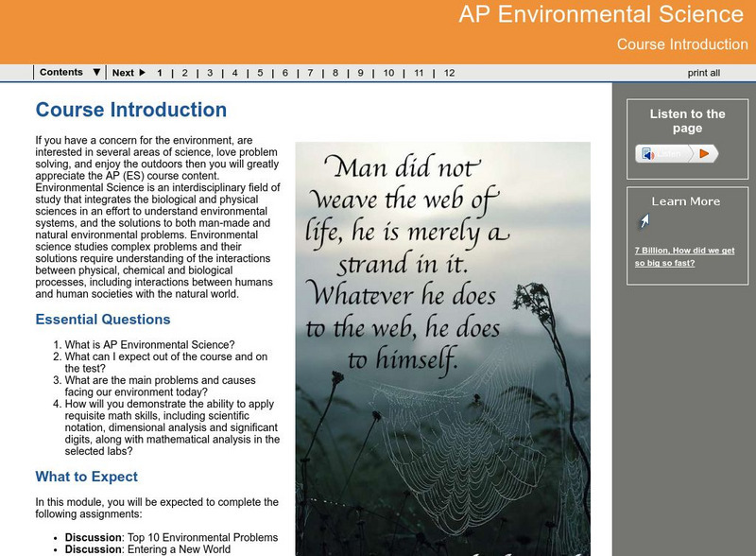Jump to page 3

tap(210, 74)
